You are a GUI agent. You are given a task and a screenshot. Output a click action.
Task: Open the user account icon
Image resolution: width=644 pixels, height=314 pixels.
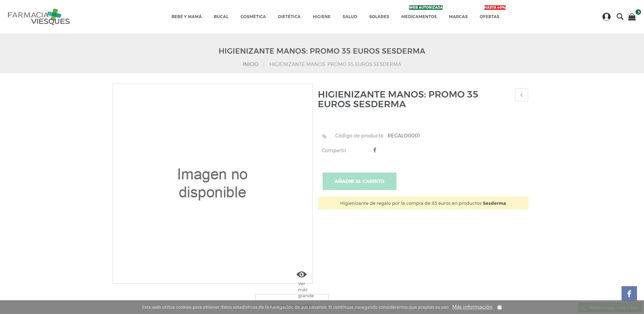pos(606,17)
